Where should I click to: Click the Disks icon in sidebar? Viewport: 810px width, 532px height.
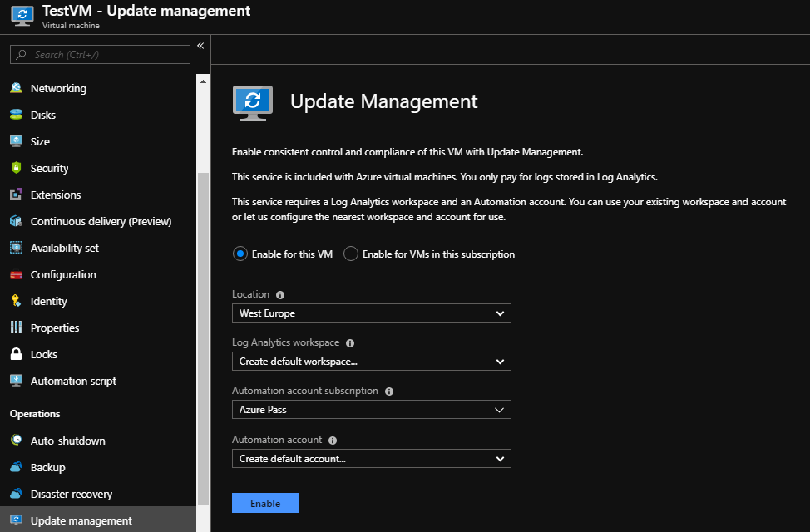[16, 115]
